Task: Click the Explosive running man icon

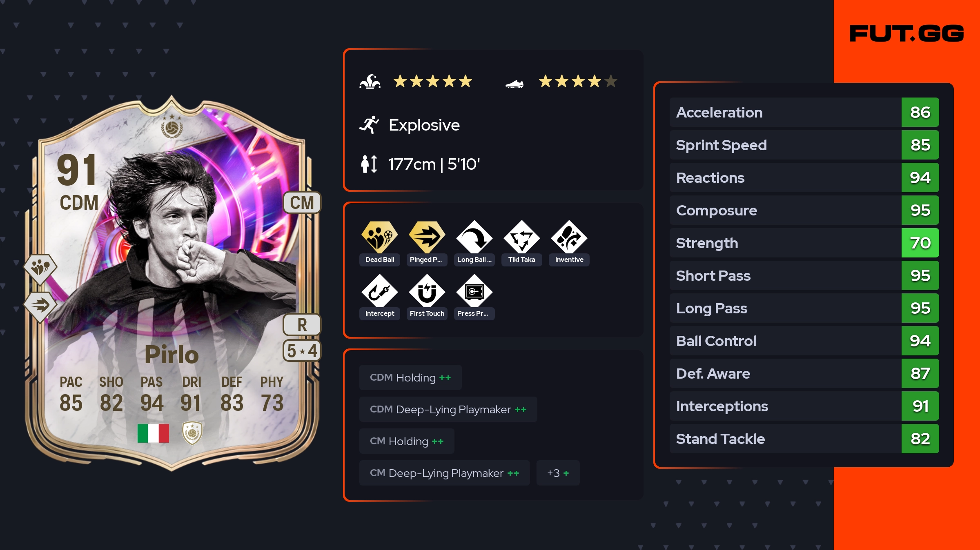Action: click(x=369, y=125)
